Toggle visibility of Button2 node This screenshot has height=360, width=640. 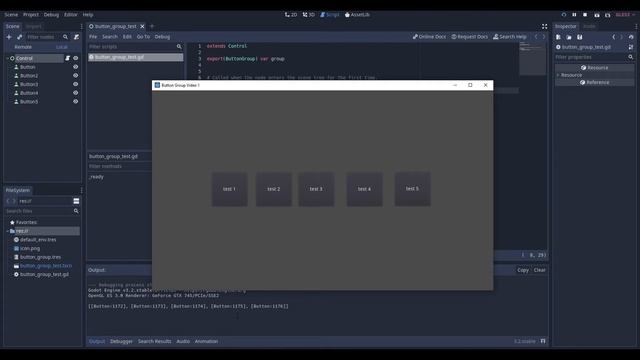point(76,76)
